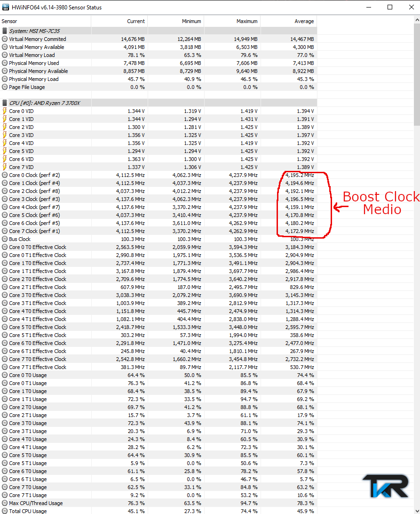This screenshot has height=514, width=420.
Task: Click the circle icon beside Physical Memory Used
Action: pyautogui.click(x=5, y=63)
